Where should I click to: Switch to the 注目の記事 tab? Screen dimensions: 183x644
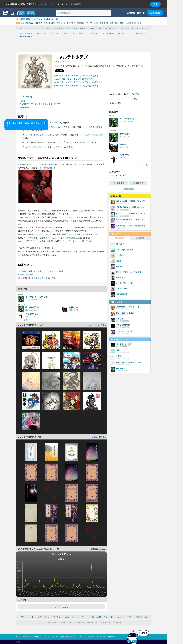click(x=119, y=238)
